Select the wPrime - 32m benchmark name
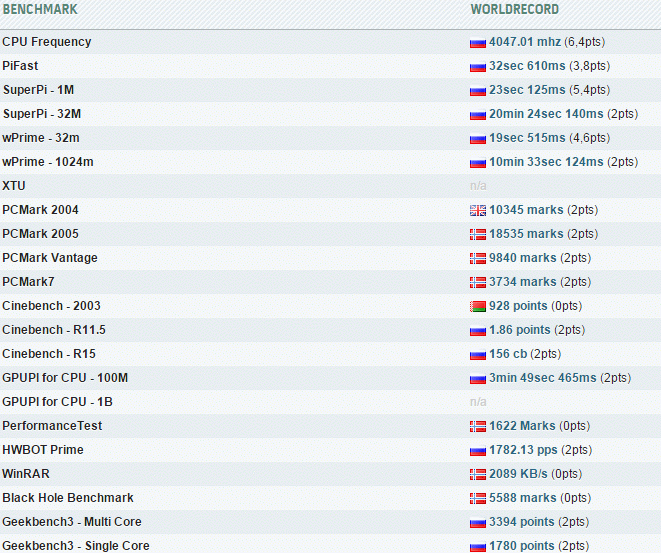661x553 pixels. click(x=41, y=138)
